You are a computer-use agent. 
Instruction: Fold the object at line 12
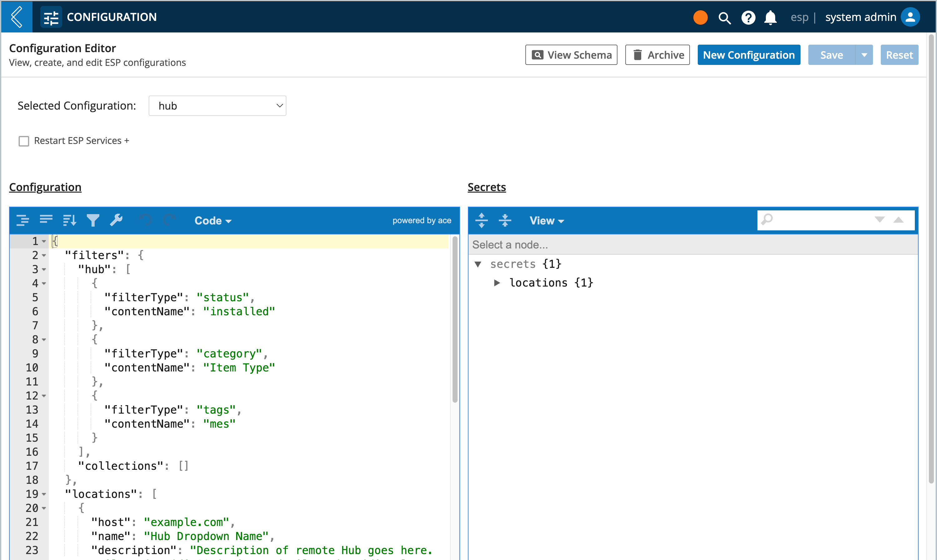44,396
